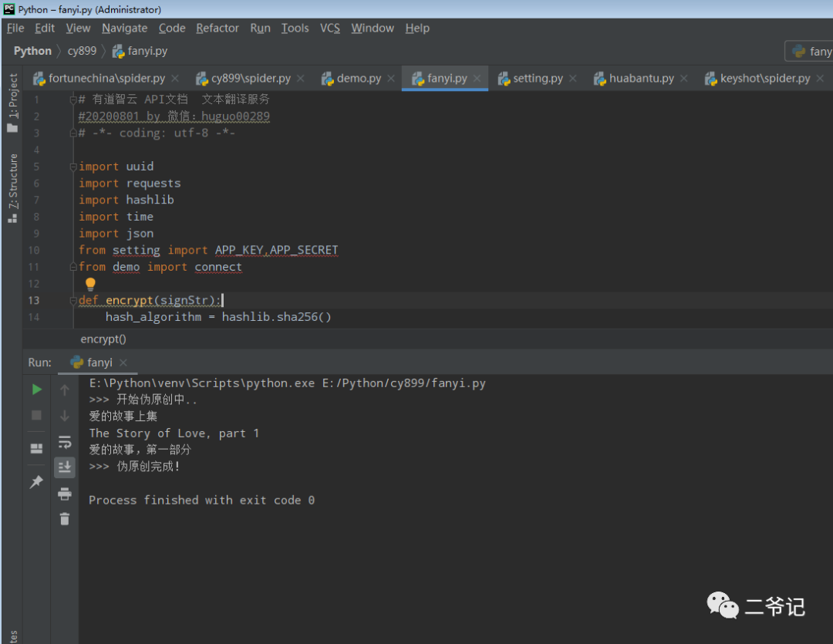The image size is (833, 644).
Task: Close the fanyi run tab
Action: click(123, 362)
